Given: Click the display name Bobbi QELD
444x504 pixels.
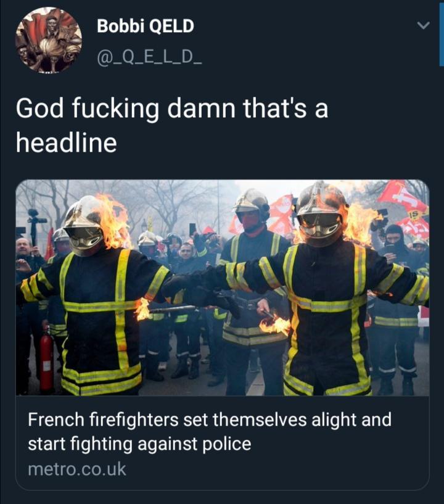Looking at the screenshot, I should pos(146,26).
